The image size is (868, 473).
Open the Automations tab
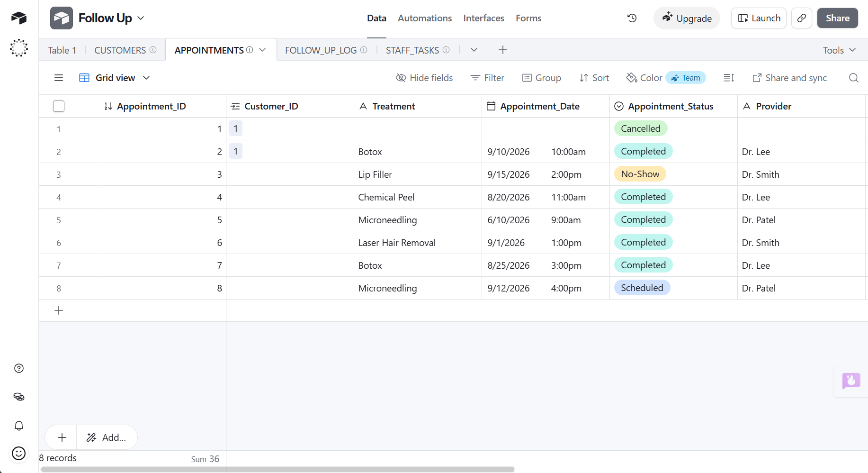[x=425, y=18]
